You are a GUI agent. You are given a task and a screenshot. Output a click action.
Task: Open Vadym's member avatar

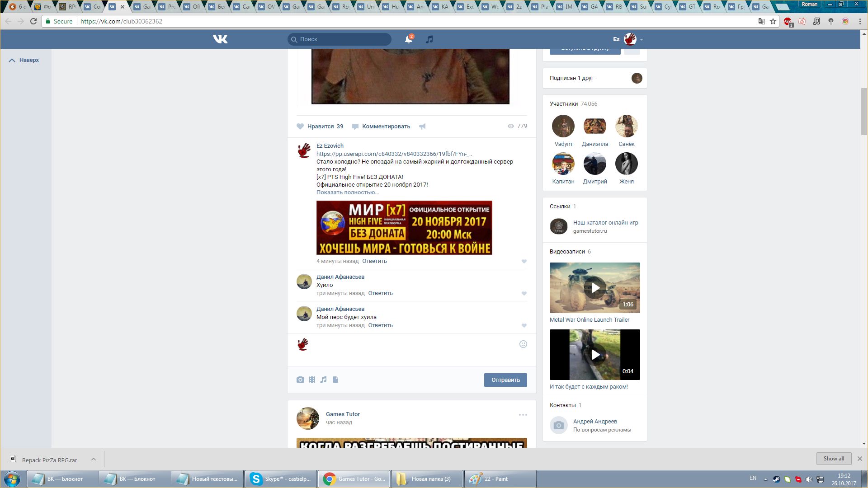[563, 126]
